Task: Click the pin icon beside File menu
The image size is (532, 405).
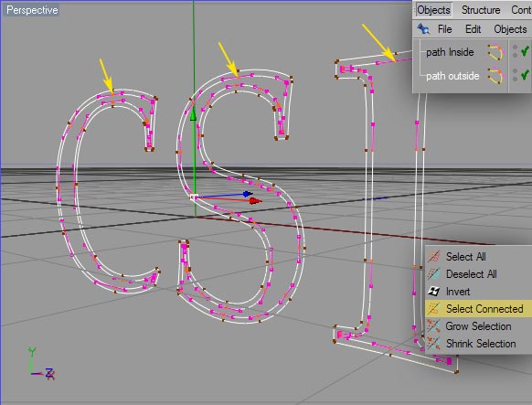Action: tap(423, 29)
